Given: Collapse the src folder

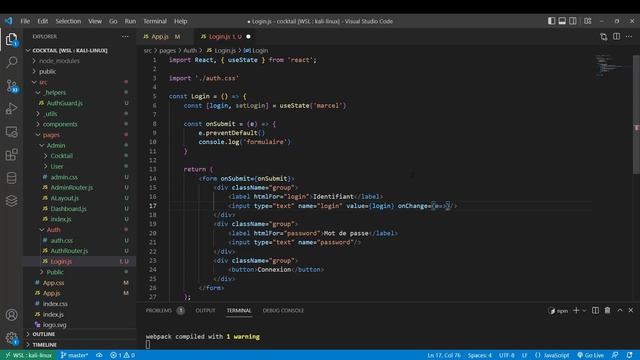Looking at the screenshot, I should (x=43, y=82).
